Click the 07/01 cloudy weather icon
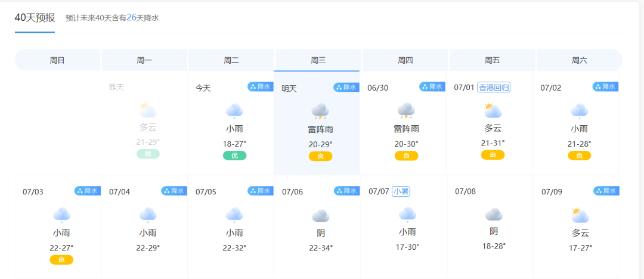Viewport: 644px width, 279px height. point(493,111)
